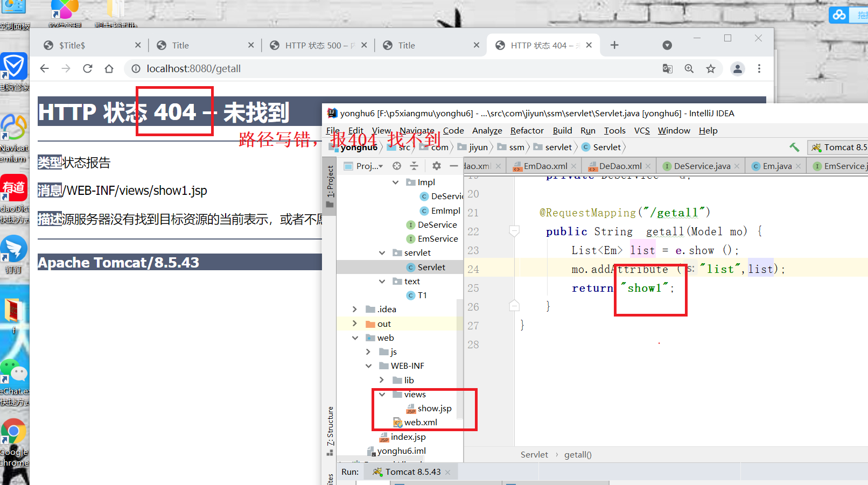Image resolution: width=868 pixels, height=485 pixels.
Task: Click the collapse all icon in Project panel
Action: pyautogui.click(x=414, y=166)
